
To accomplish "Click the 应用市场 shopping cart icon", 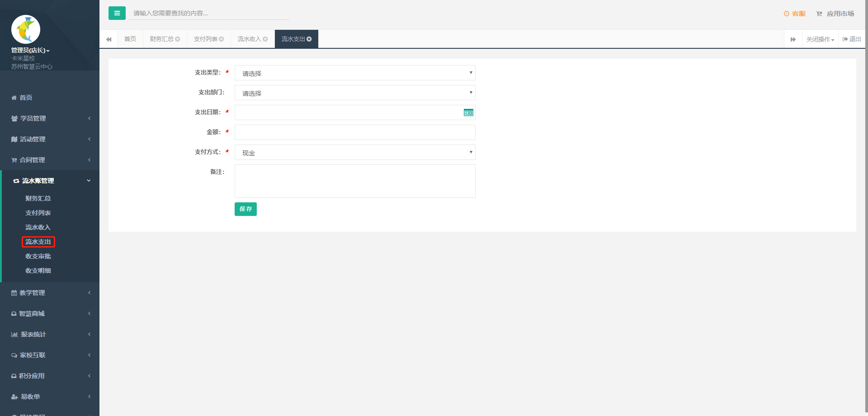I will (819, 14).
